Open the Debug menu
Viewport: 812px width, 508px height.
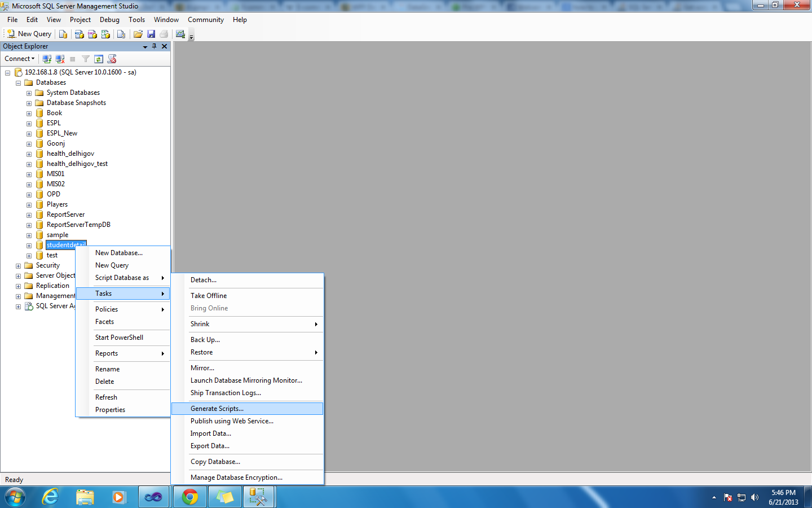[x=109, y=20]
